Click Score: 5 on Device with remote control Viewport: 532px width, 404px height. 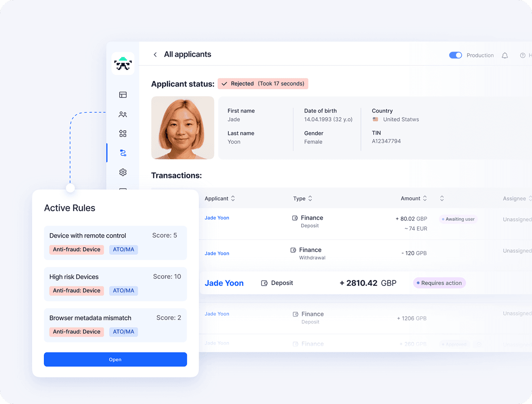point(165,235)
